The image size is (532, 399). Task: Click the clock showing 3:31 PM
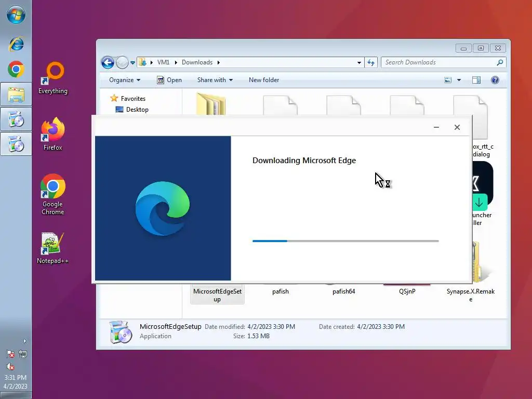[x=15, y=378]
